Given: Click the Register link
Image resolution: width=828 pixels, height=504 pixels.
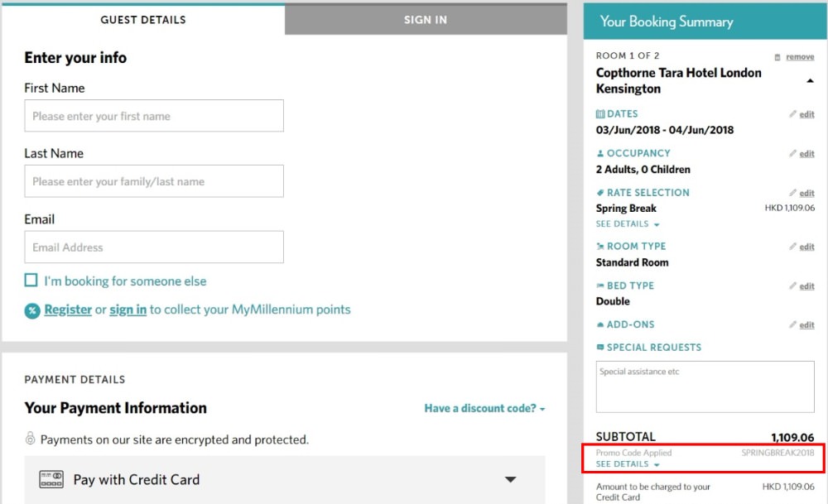Looking at the screenshot, I should pyautogui.click(x=68, y=310).
